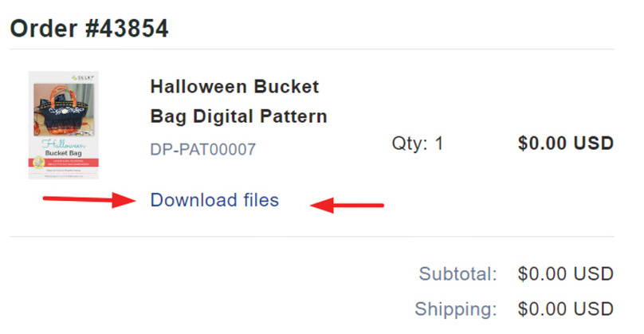Click the Shipping label

455,309
